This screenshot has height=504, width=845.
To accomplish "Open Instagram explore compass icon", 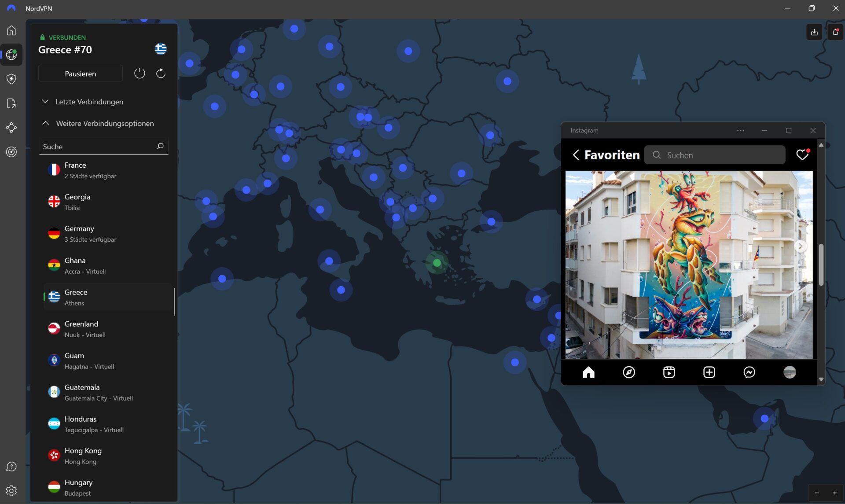I will (x=629, y=372).
